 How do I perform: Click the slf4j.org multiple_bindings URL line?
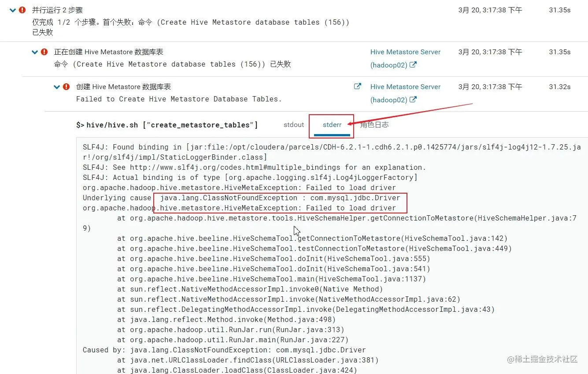click(254, 167)
